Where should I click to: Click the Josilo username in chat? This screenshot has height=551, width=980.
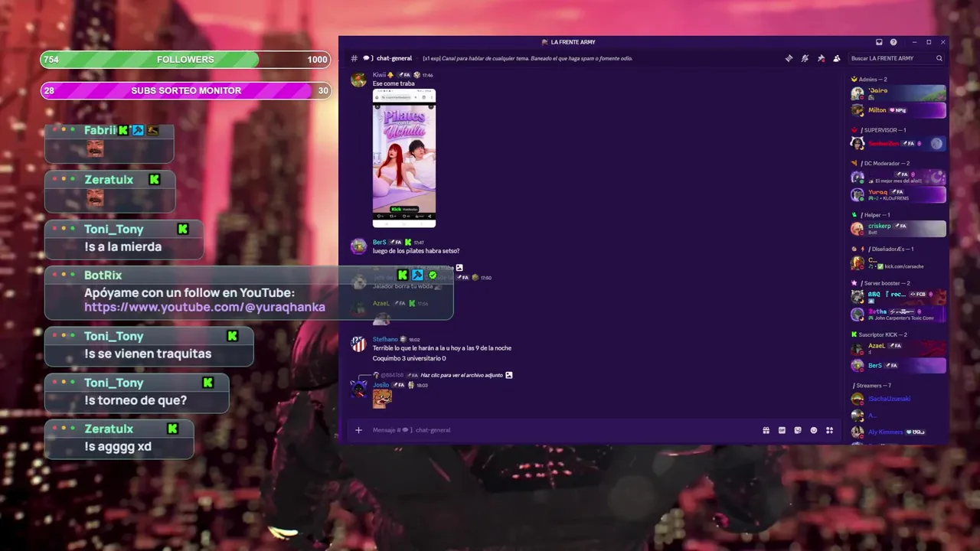[381, 385]
